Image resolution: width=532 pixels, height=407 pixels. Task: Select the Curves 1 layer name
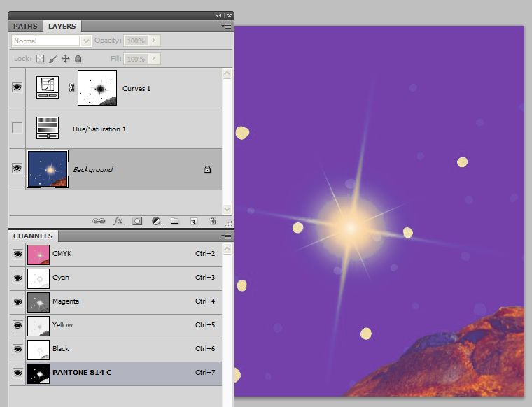(x=136, y=88)
